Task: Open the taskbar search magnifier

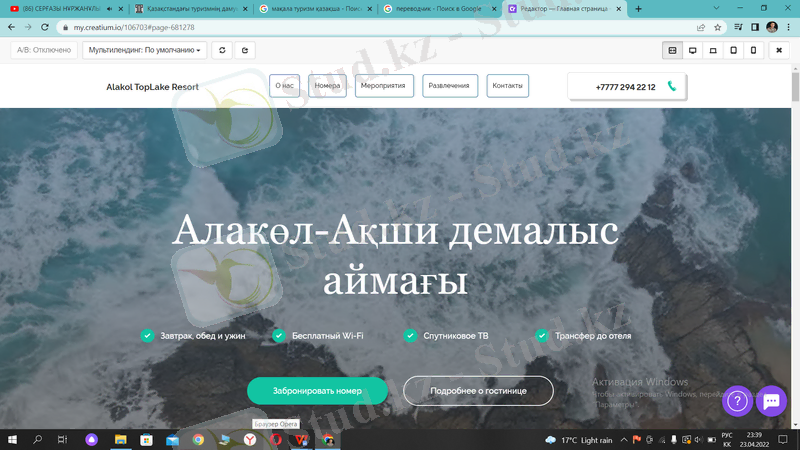Action: pyautogui.click(x=37, y=439)
